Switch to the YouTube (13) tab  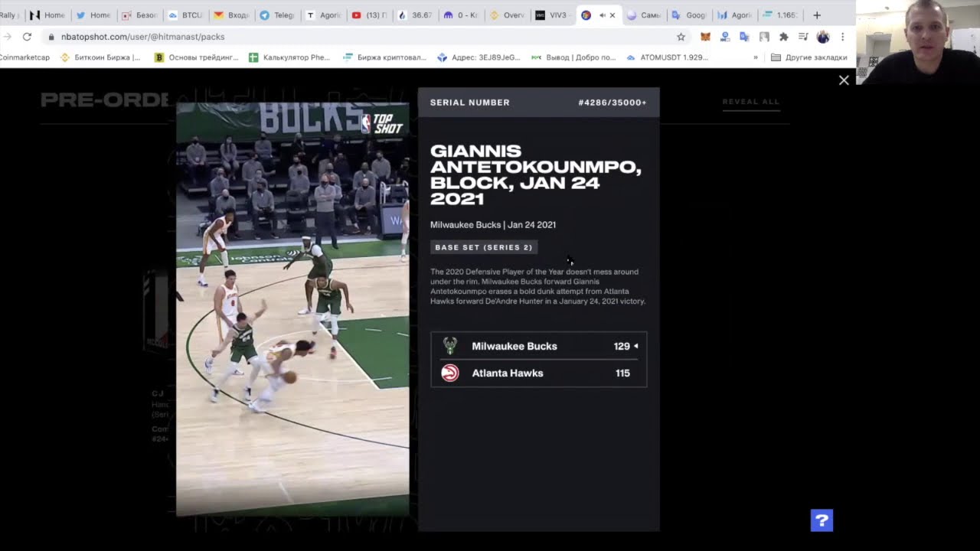pos(369,15)
